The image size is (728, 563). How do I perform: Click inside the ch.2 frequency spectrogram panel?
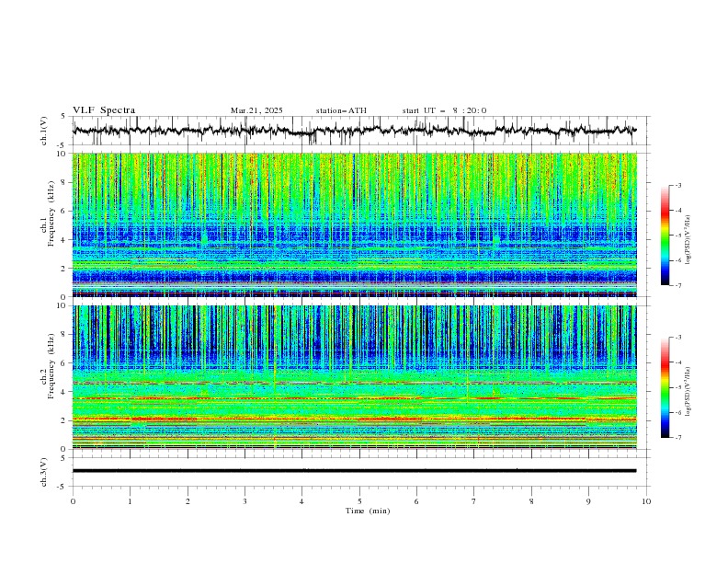(355, 377)
